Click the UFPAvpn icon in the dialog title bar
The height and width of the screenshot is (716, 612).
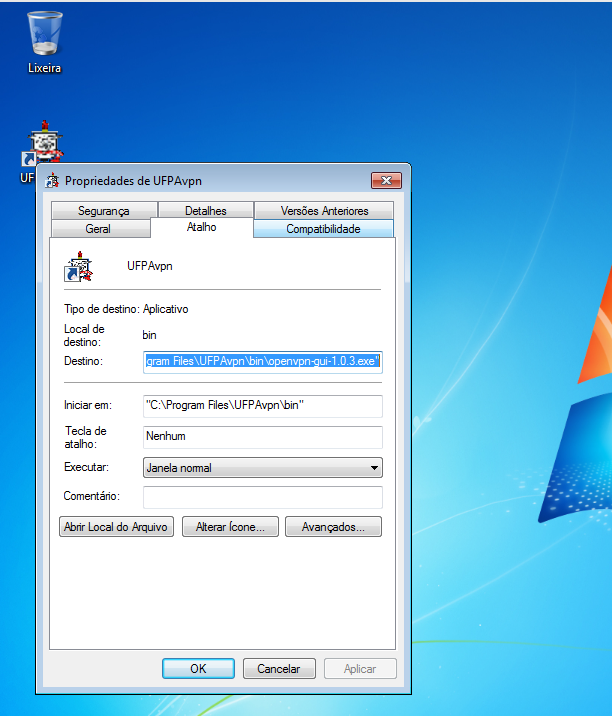pyautogui.click(x=53, y=181)
